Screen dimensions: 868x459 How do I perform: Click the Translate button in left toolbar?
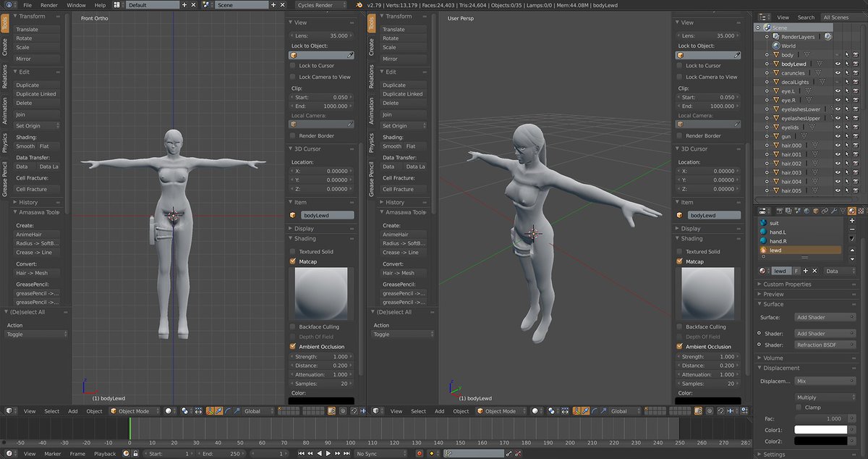point(39,30)
